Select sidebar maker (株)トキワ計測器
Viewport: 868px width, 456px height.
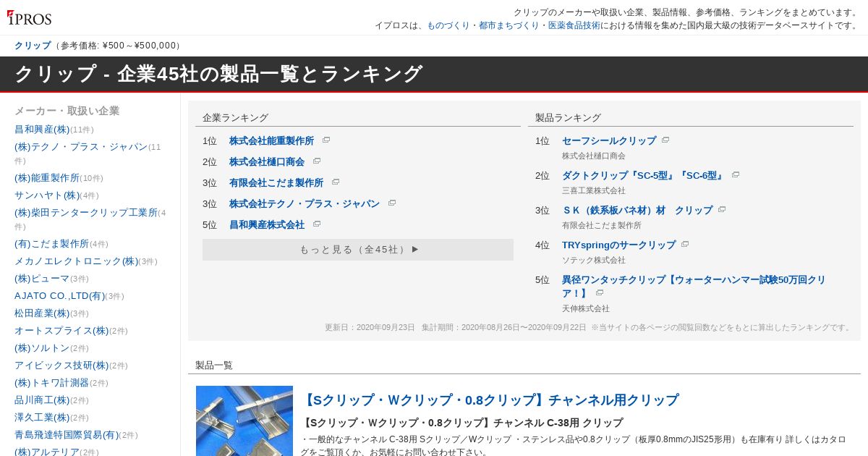pos(51,383)
